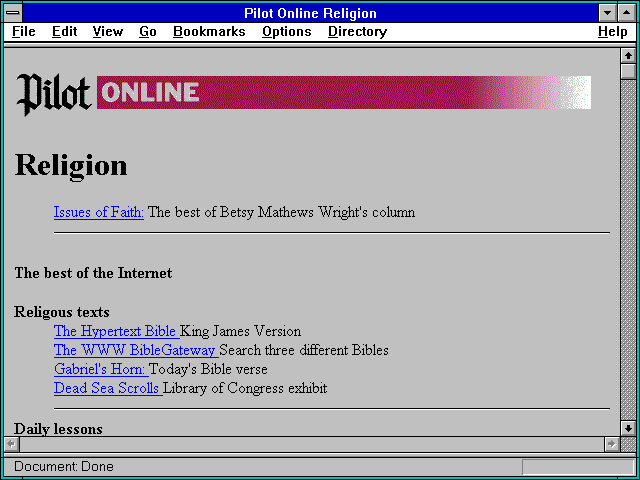Click 'Search three different Bibles' text
640x480 pixels.
(x=304, y=350)
